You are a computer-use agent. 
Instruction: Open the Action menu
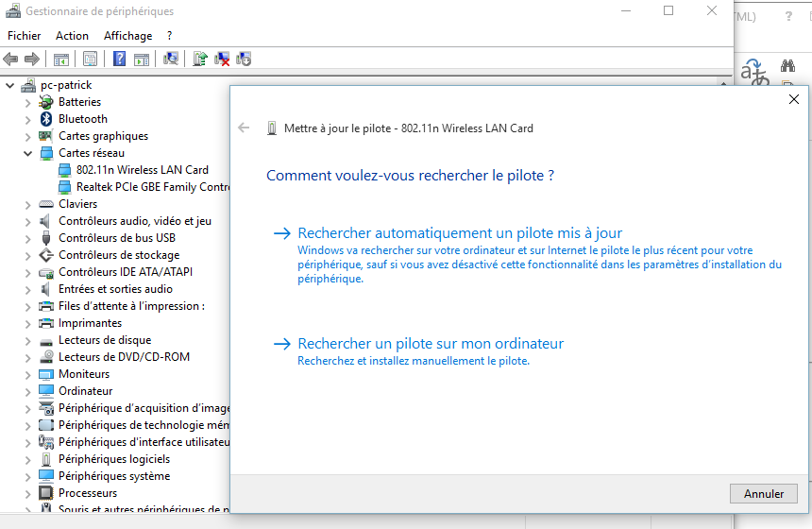coord(72,36)
